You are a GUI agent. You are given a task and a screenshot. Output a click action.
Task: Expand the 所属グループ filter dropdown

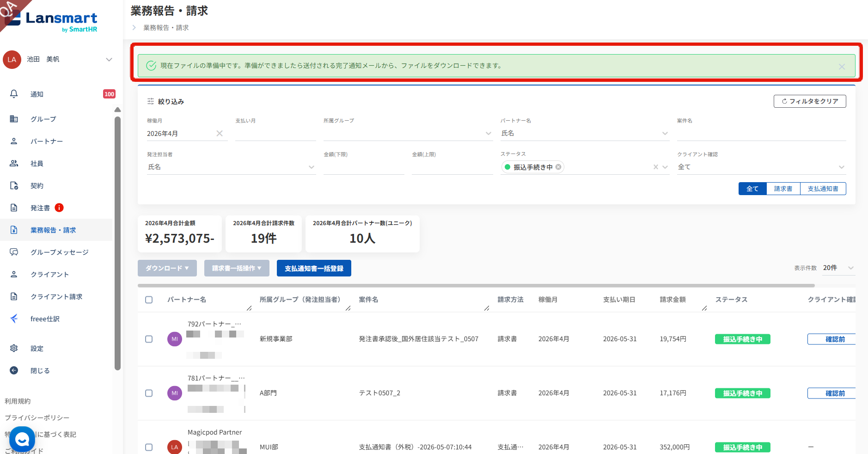408,133
